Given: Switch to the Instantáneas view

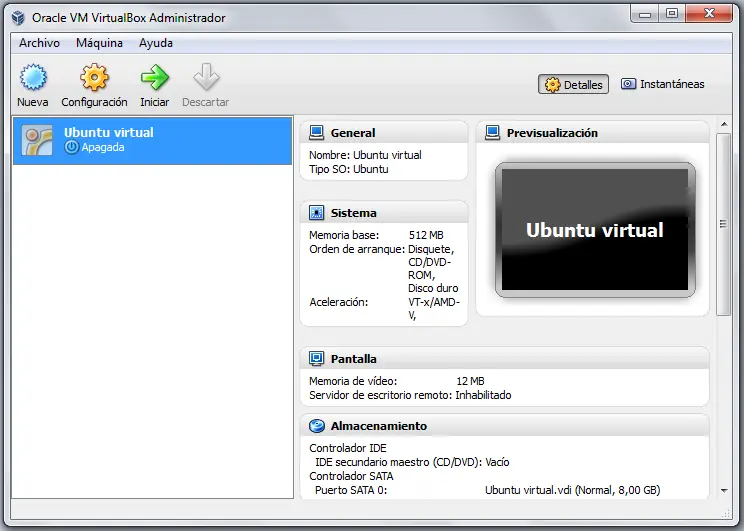Looking at the screenshot, I should [x=663, y=84].
